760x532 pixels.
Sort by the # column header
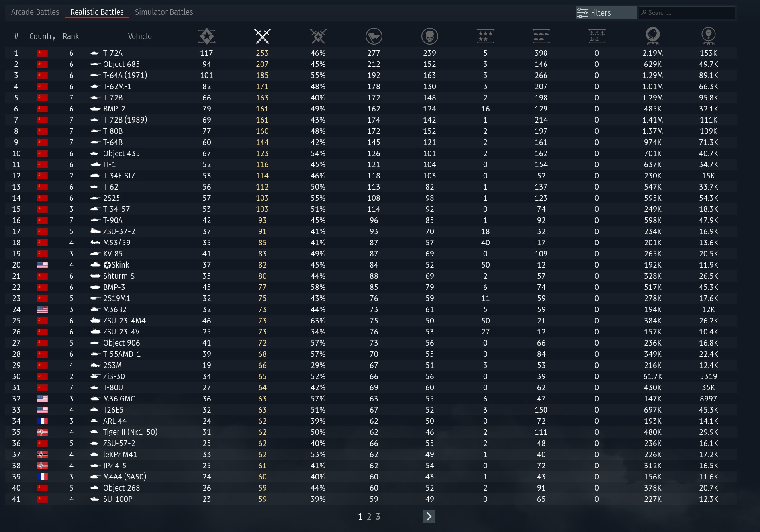pyautogui.click(x=16, y=36)
